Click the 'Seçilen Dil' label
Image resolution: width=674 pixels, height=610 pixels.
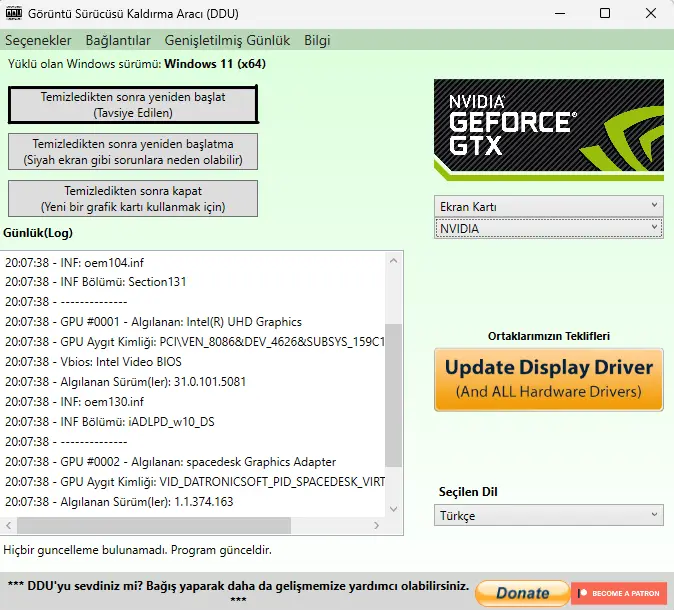(x=468, y=492)
